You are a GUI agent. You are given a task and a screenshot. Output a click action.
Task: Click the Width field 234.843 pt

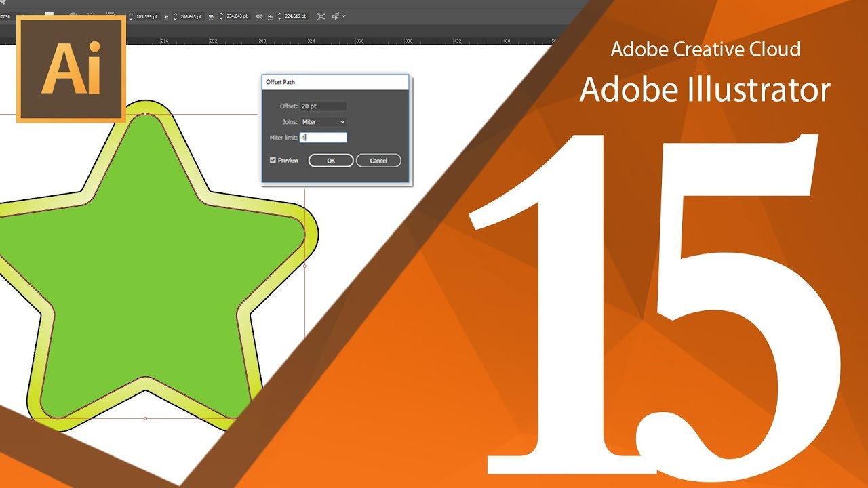(x=237, y=16)
